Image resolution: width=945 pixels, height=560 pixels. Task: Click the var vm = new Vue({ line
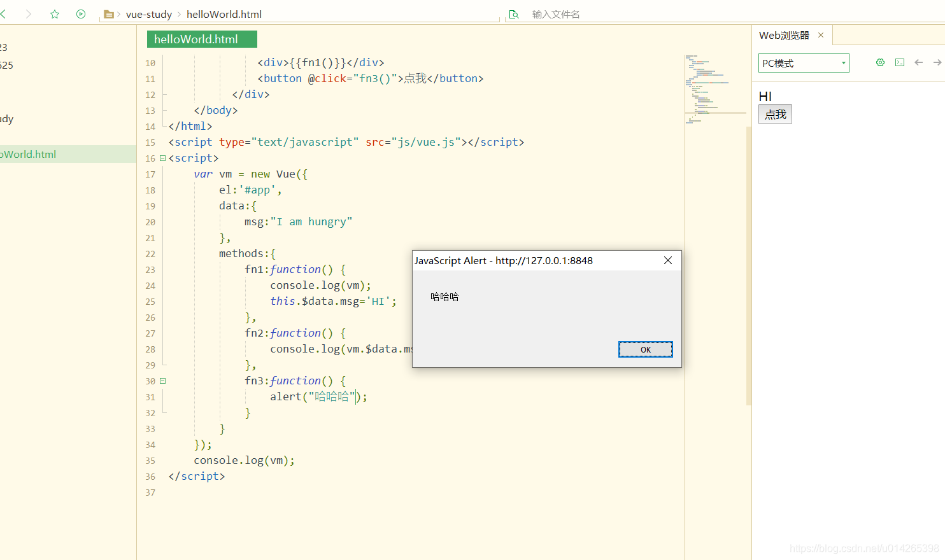(250, 174)
